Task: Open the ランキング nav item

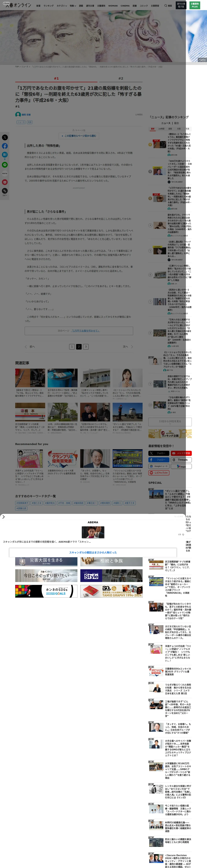Action: pyautogui.click(x=48, y=6)
